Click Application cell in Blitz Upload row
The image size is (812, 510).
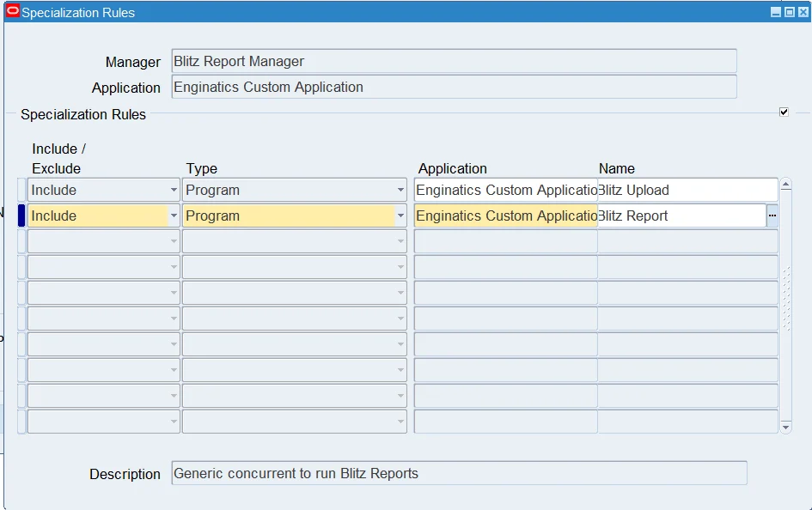click(x=506, y=190)
